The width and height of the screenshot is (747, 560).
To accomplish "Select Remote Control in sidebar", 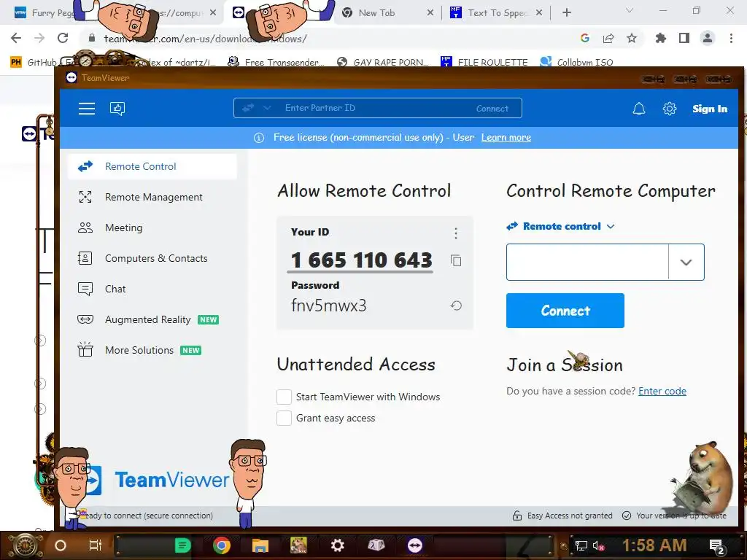I will pyautogui.click(x=152, y=167).
